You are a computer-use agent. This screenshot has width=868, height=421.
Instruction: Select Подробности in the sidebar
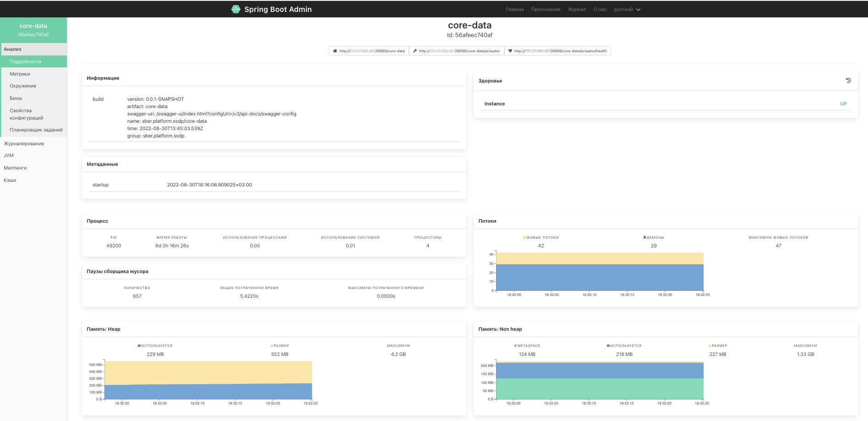33,61
